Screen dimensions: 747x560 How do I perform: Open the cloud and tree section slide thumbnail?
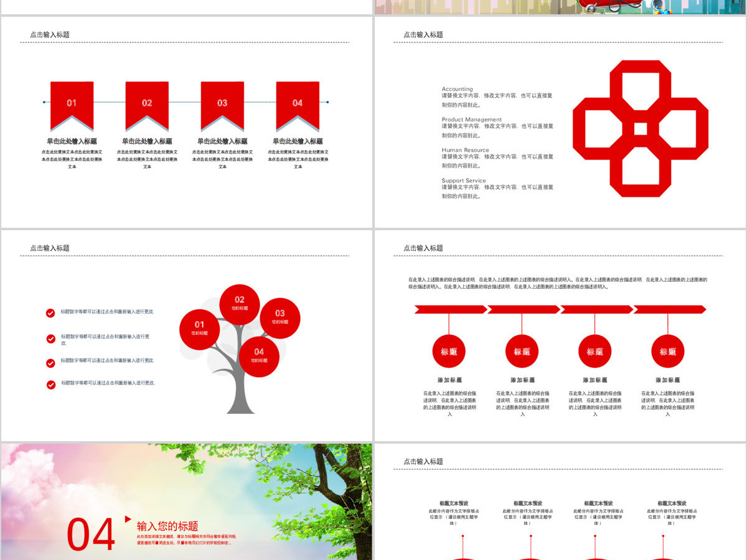point(187,502)
